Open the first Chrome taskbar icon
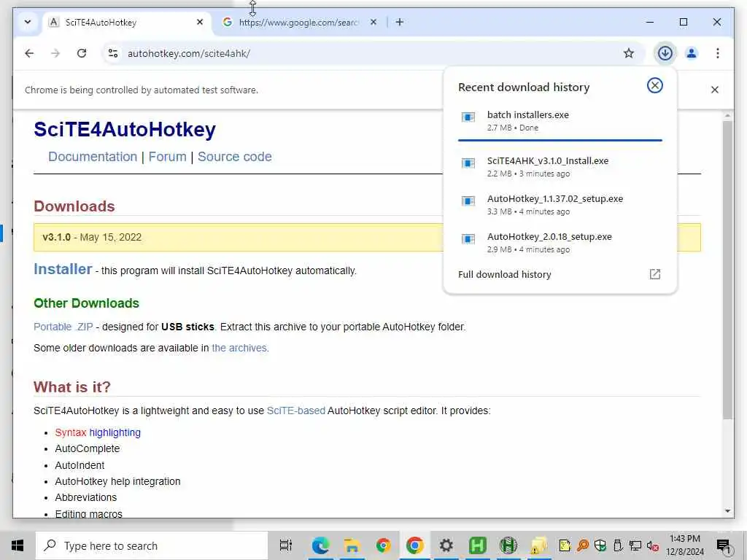This screenshot has height=560, width=747. [x=383, y=545]
